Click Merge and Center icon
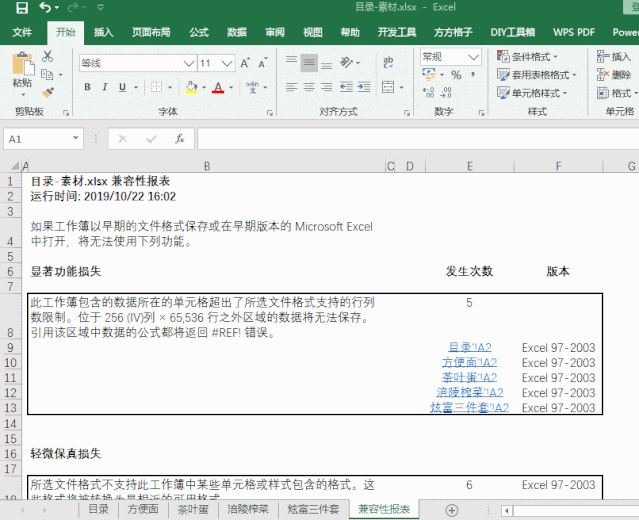Screen dimensions: 639x520 tap(388, 87)
